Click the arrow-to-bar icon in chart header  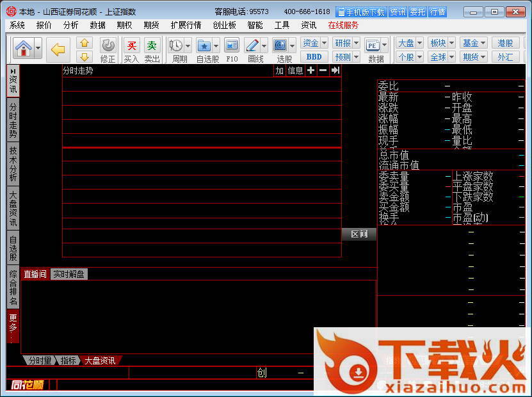pyautogui.click(x=335, y=70)
